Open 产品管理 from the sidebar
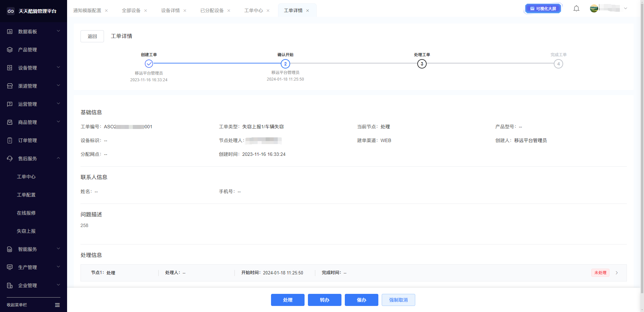This screenshot has height=312, width=644. [x=28, y=50]
